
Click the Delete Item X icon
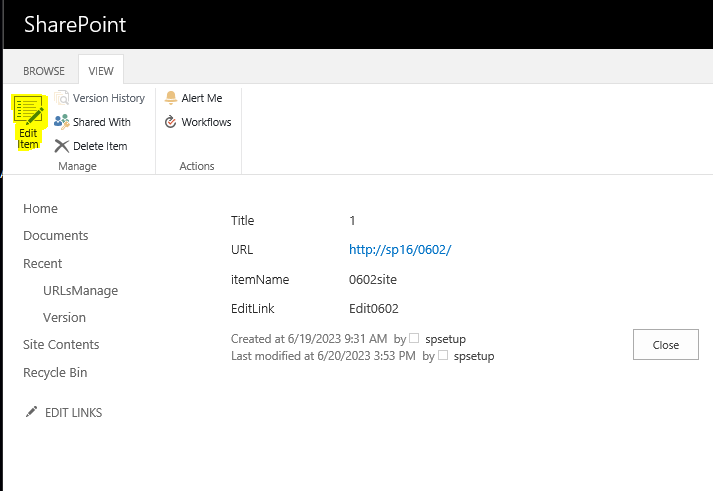coord(61,146)
